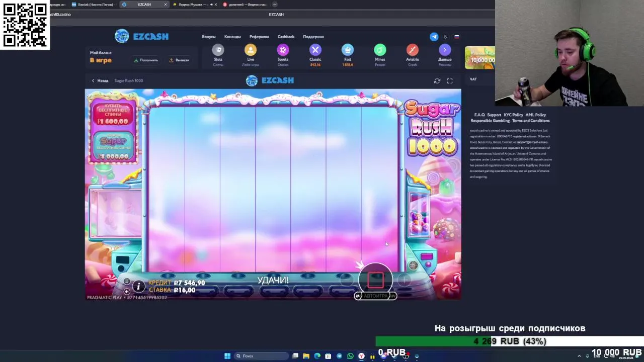Open the Cashback menu item
Screen dimensions: 644x362
tap(286, 37)
